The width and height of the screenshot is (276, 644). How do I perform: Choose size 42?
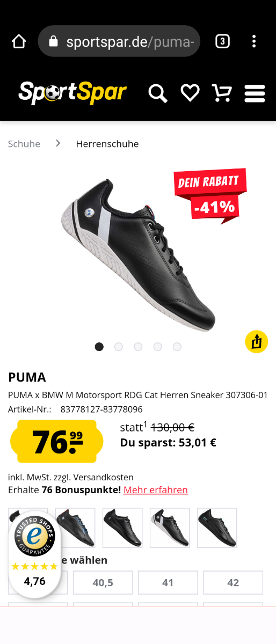(x=233, y=583)
